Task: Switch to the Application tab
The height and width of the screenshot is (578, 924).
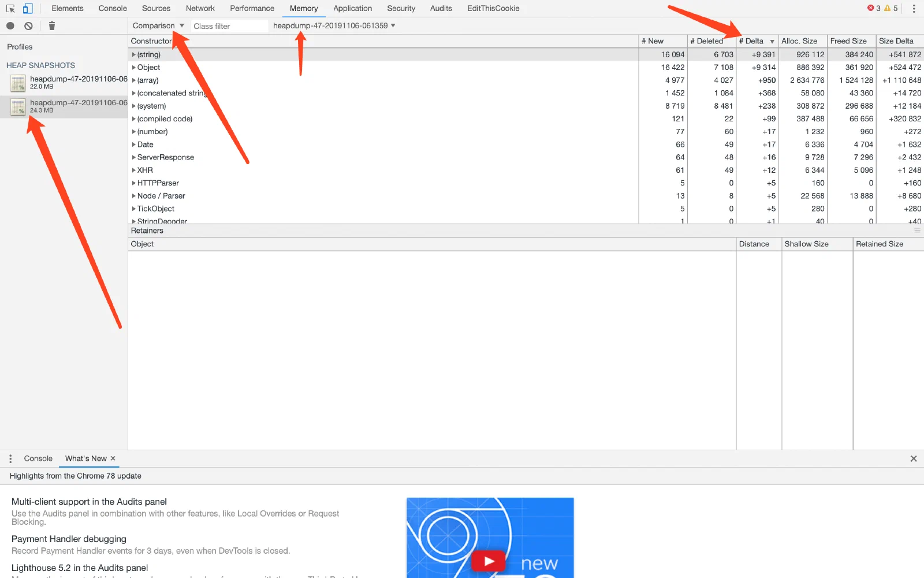Action: (352, 8)
